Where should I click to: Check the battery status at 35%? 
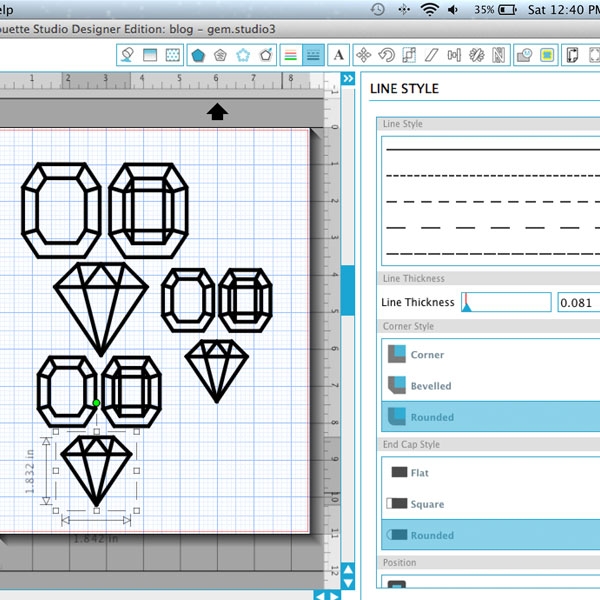click(x=496, y=9)
